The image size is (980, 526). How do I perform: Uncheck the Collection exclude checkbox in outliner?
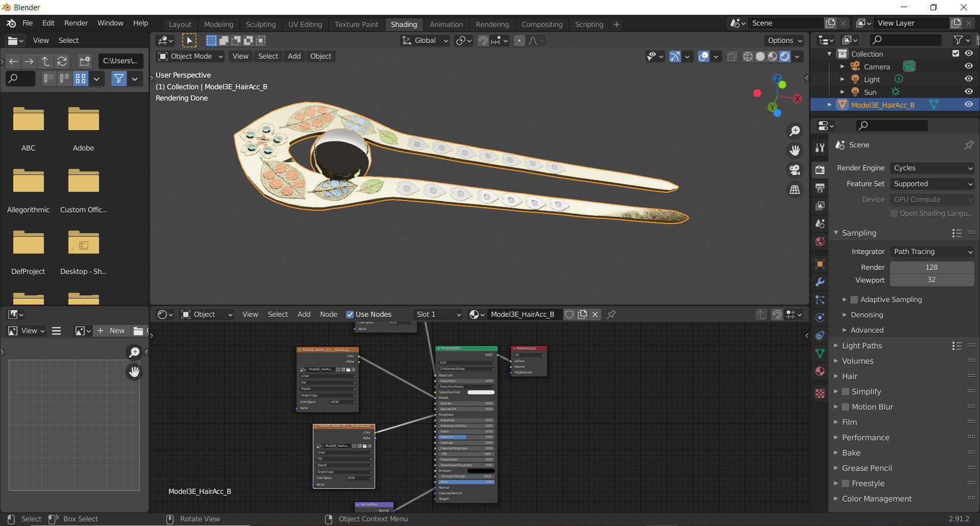(955, 54)
